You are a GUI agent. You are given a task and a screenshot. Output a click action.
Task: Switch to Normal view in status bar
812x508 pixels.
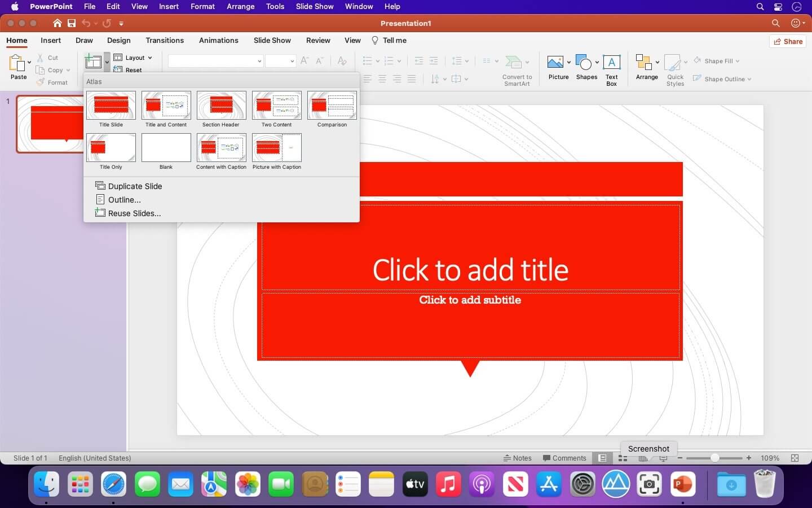[x=602, y=458]
